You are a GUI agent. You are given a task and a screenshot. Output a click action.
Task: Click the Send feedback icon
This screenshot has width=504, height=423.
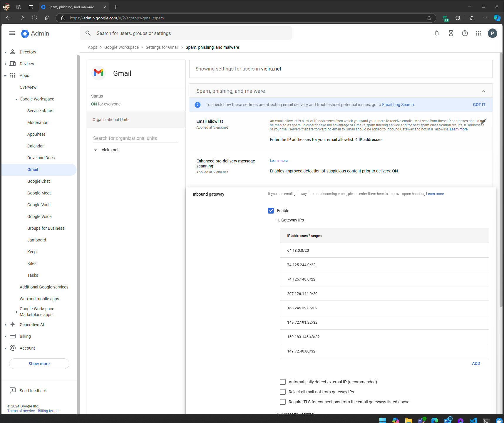point(13,390)
